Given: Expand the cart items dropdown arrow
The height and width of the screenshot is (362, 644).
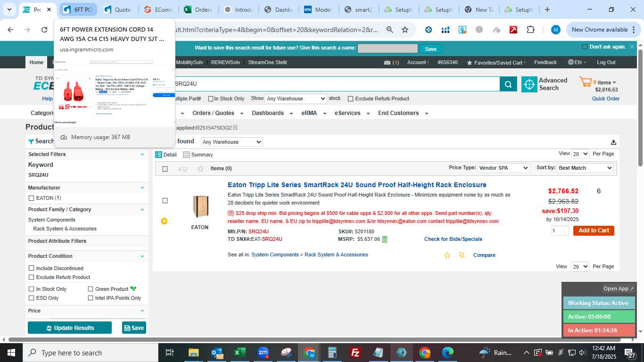Looking at the screenshot, I should (x=615, y=82).
